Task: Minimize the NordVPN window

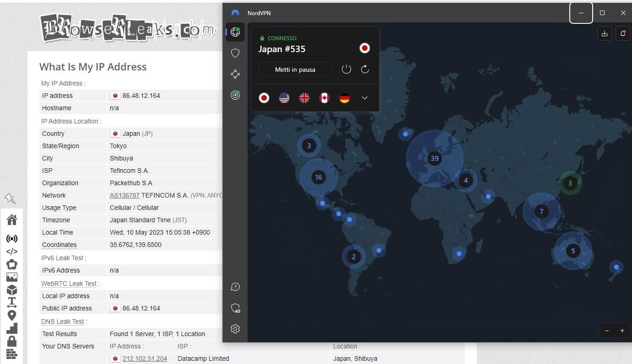Action: [581, 13]
